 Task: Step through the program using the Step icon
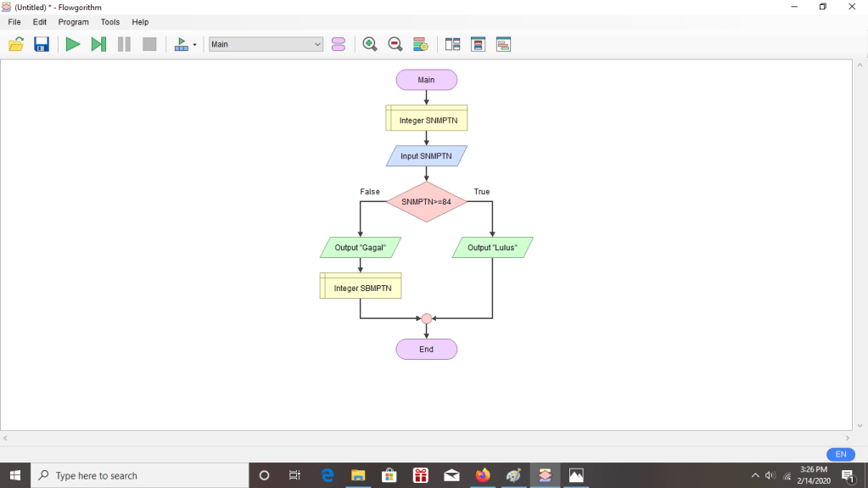pos(98,44)
